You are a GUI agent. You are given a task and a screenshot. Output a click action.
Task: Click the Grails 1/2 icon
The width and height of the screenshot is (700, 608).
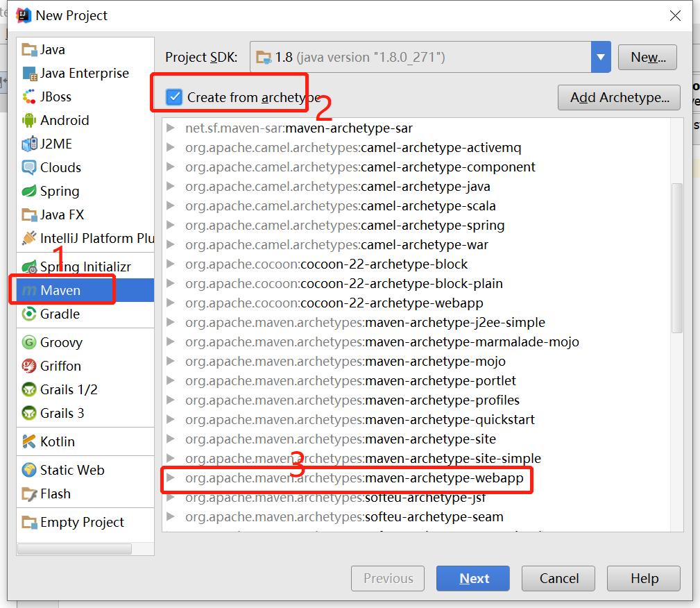click(x=29, y=389)
